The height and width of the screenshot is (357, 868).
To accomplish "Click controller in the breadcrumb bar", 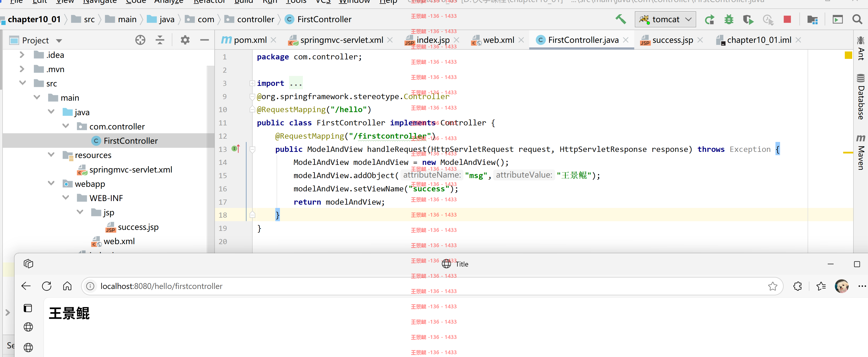I will [x=255, y=20].
